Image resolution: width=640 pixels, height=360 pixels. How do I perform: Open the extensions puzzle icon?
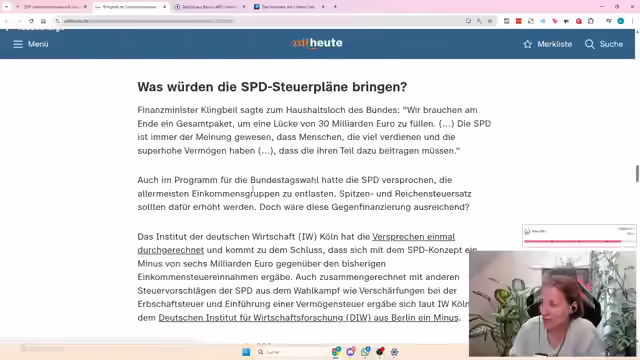(x=591, y=21)
